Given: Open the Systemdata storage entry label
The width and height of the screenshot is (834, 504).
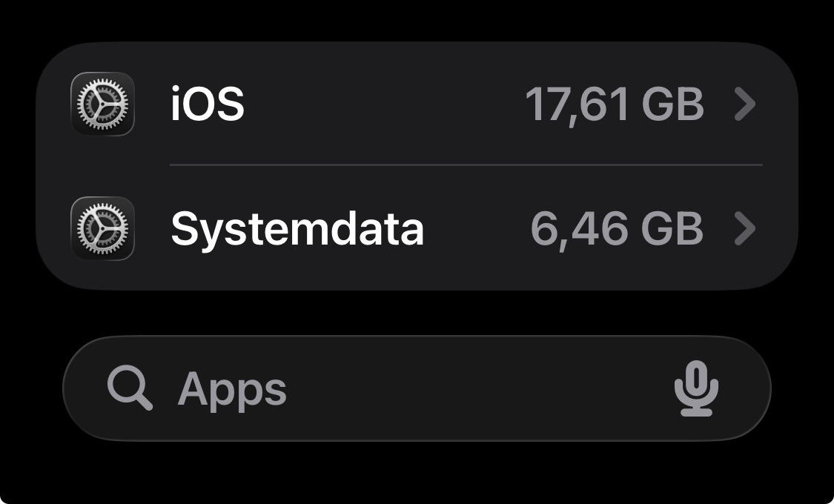Looking at the screenshot, I should coord(297,229).
